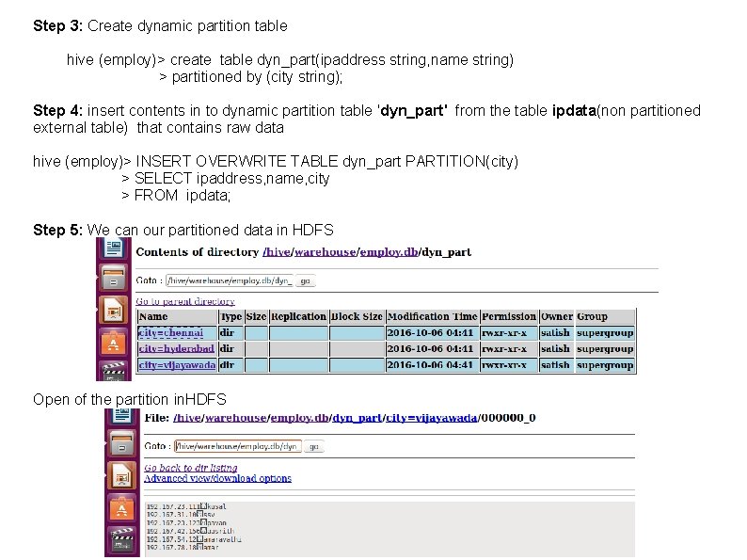This screenshot has height=560, width=747.
Task: Click go button on Contents of directory page
Action: pyautogui.click(x=306, y=281)
